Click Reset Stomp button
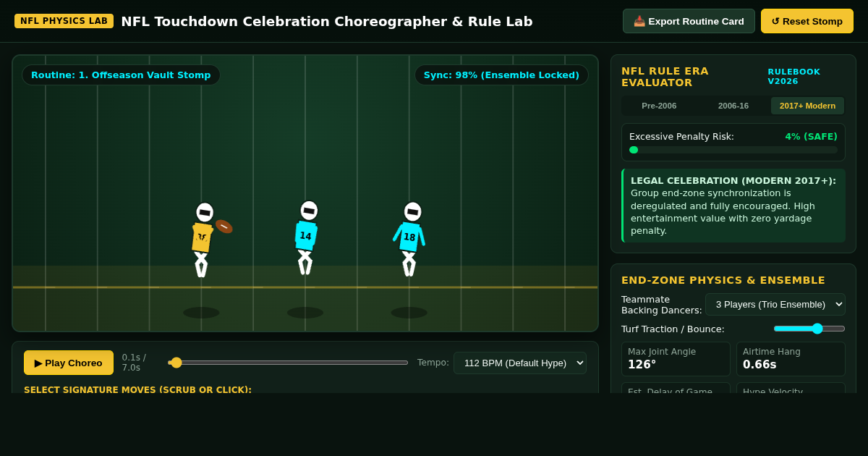 tap(807, 21)
